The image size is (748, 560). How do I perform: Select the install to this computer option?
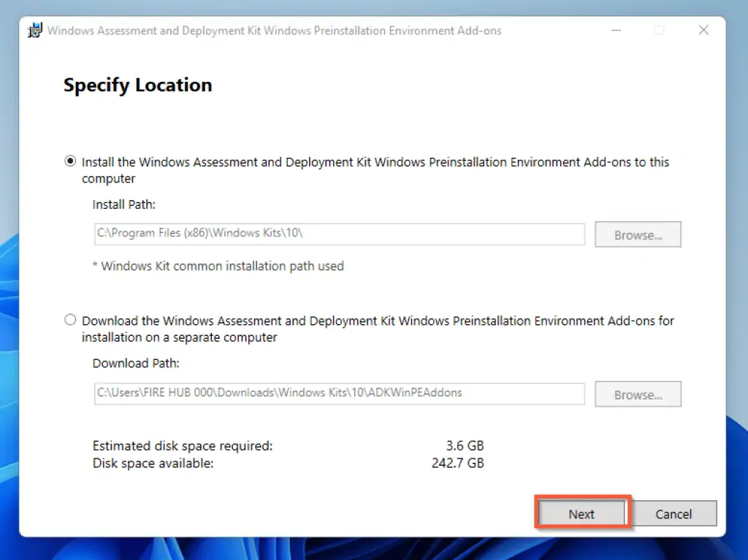tap(70, 162)
